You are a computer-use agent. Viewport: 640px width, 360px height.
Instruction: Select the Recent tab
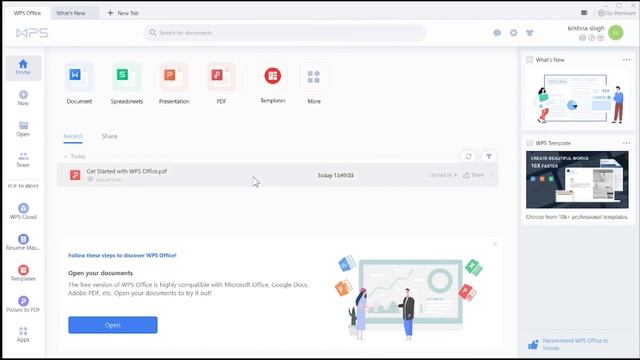[73, 136]
